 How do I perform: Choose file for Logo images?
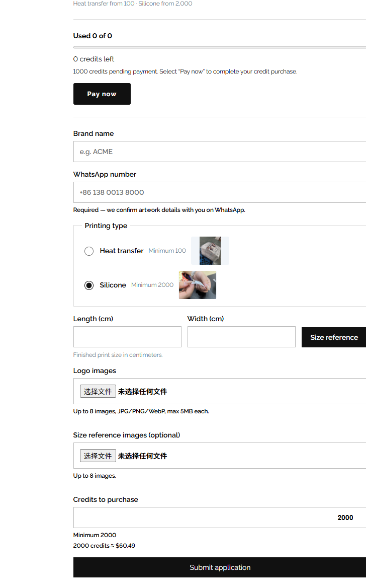(x=98, y=391)
